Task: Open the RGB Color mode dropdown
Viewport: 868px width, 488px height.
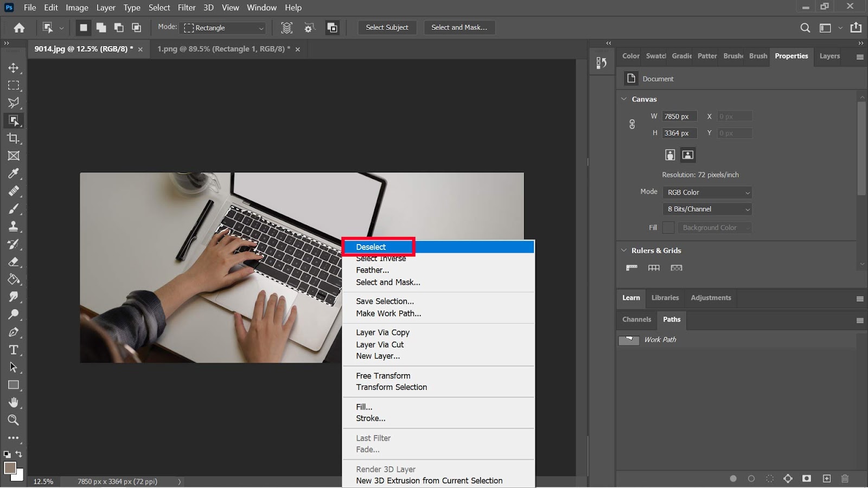Action: 707,192
